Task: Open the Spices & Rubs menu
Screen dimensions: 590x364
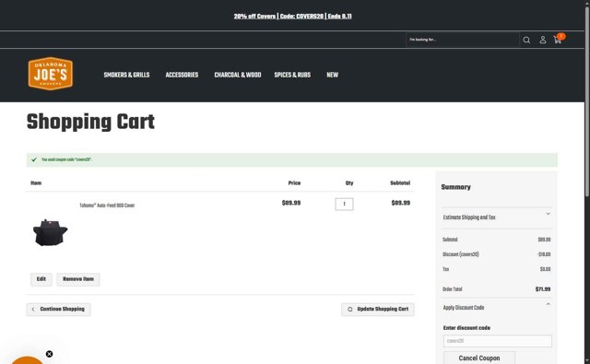Action: (292, 75)
